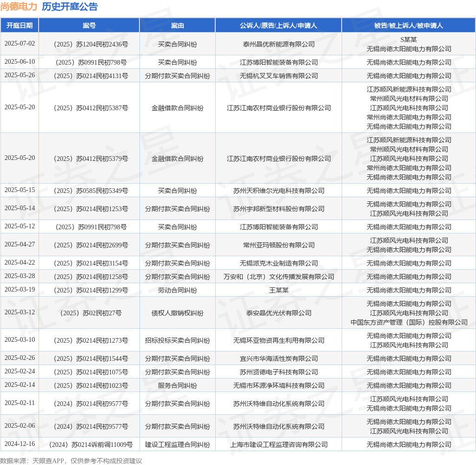Viewport: 476px width, 465px height.
Task: Select case number 苏0412民初5387号
Action: [91, 108]
